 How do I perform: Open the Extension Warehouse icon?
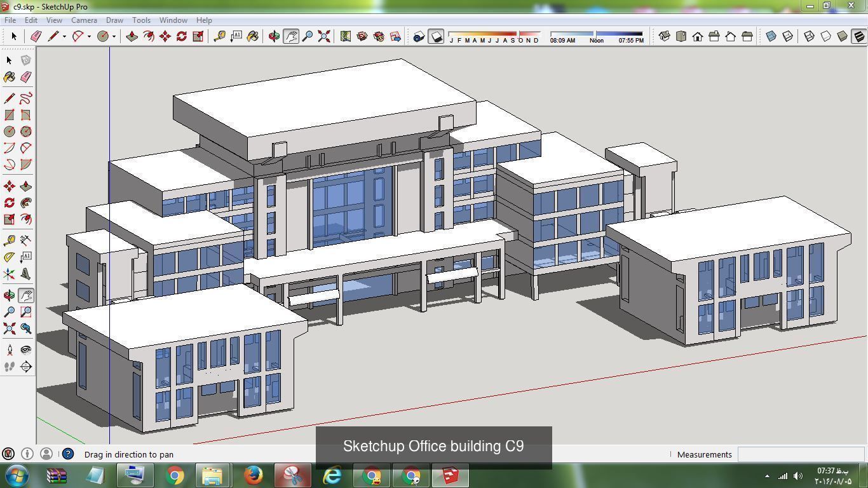coord(379,36)
